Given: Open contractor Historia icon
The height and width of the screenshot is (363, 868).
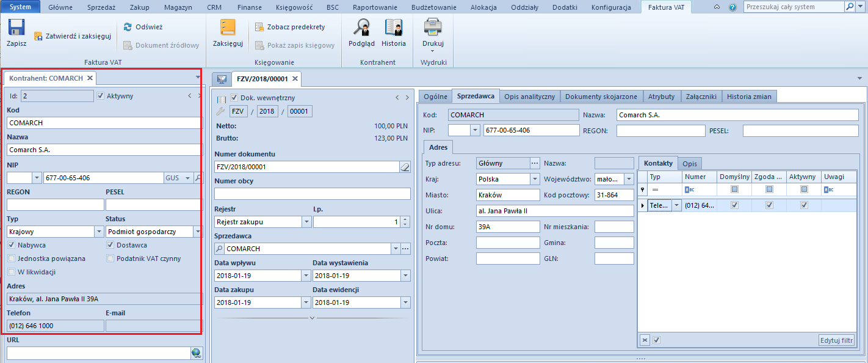Looking at the screenshot, I should 393,28.
